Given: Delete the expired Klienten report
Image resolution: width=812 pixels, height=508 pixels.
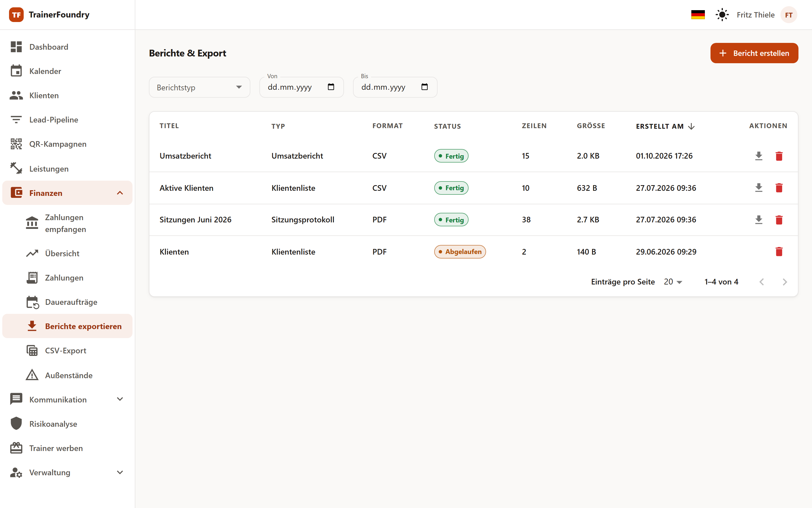Looking at the screenshot, I should [x=779, y=252].
